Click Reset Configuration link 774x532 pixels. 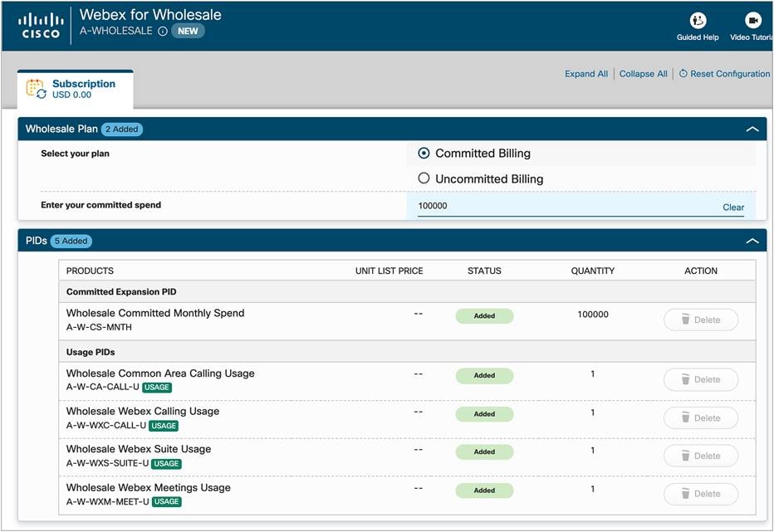coord(730,74)
